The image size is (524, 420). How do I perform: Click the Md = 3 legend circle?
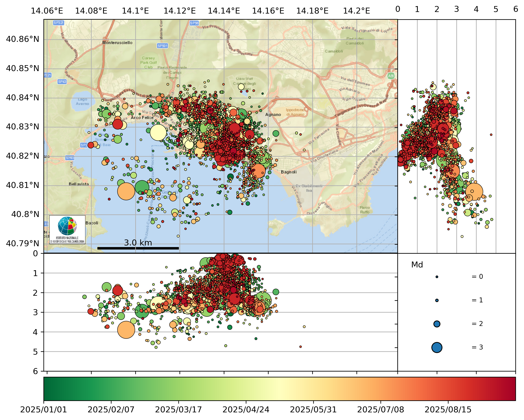(437, 347)
